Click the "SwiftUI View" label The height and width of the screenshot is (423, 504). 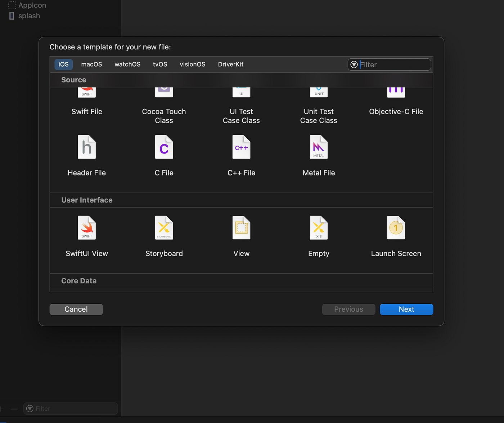[87, 254]
